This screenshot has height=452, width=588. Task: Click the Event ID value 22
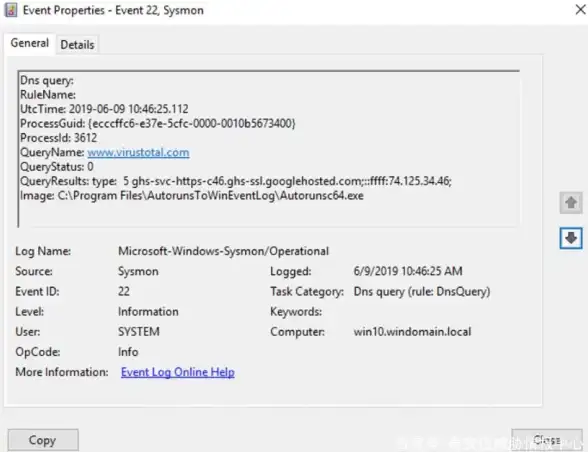pos(124,291)
